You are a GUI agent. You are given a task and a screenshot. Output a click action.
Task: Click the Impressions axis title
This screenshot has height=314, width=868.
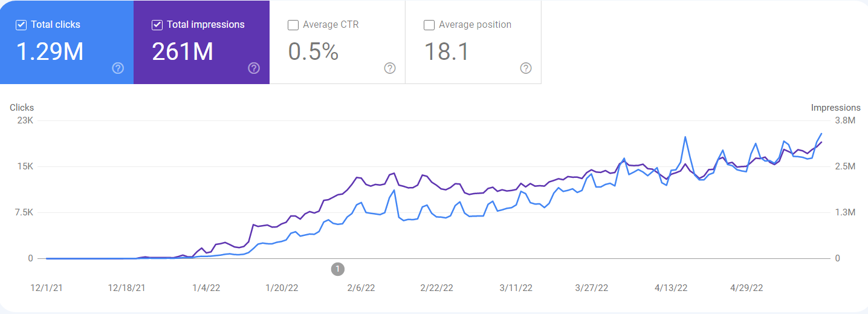[x=835, y=108]
